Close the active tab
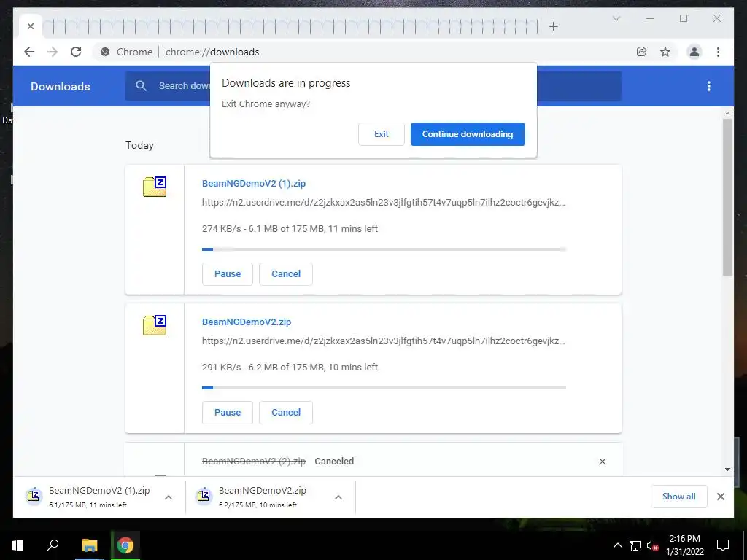747x560 pixels. tap(31, 26)
